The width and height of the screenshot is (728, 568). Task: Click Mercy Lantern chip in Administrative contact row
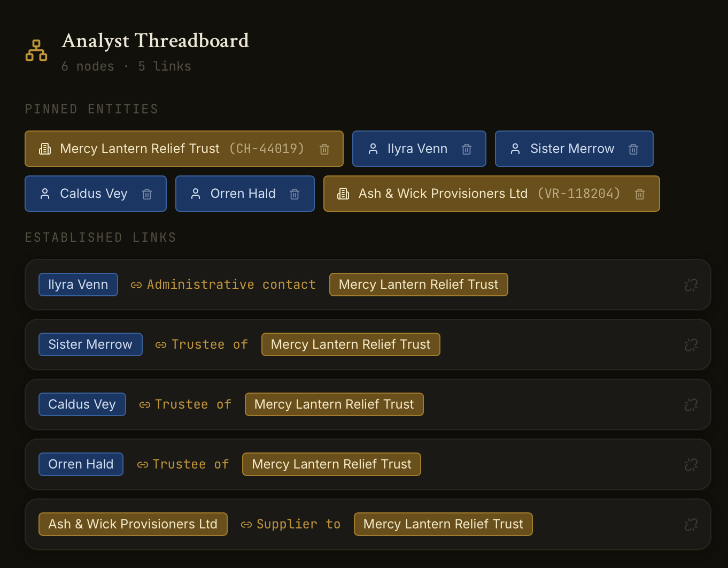419,285
